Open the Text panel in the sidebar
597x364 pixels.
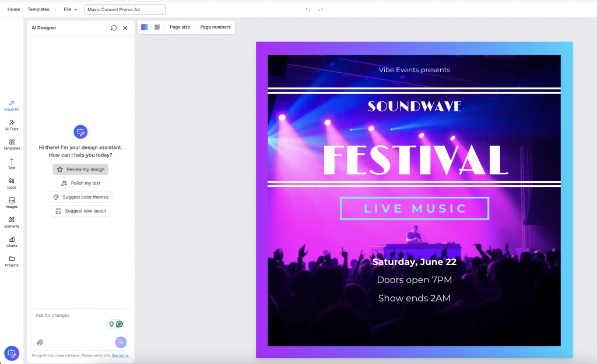[12, 164]
